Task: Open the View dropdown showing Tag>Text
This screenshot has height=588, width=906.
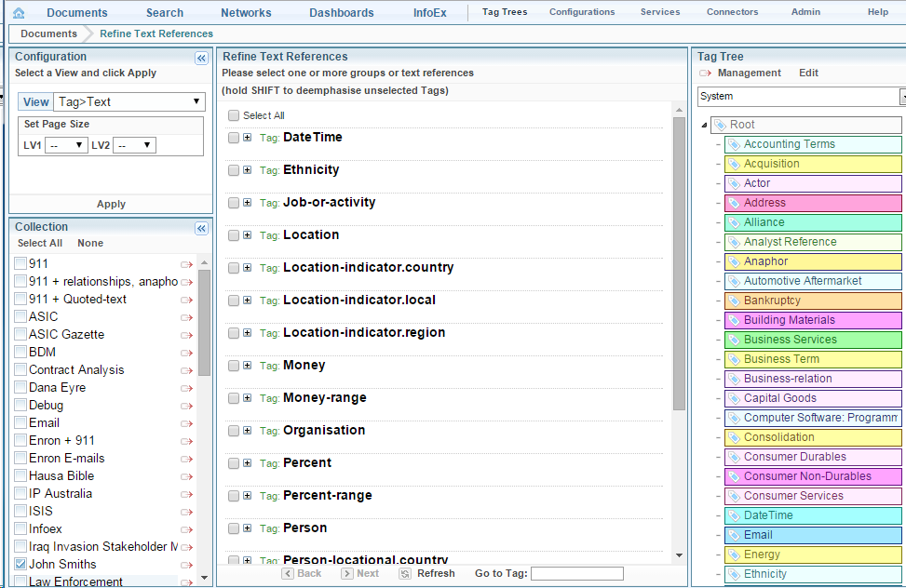Action: click(129, 102)
